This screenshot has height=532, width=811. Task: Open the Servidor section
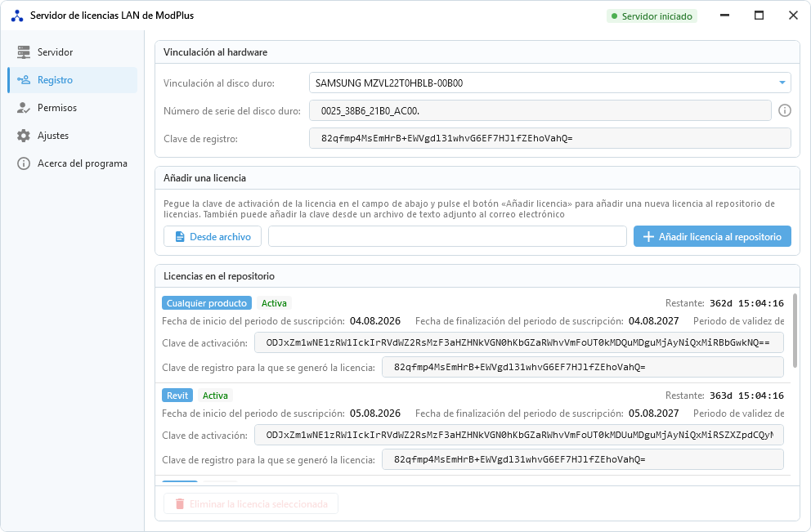click(x=73, y=52)
